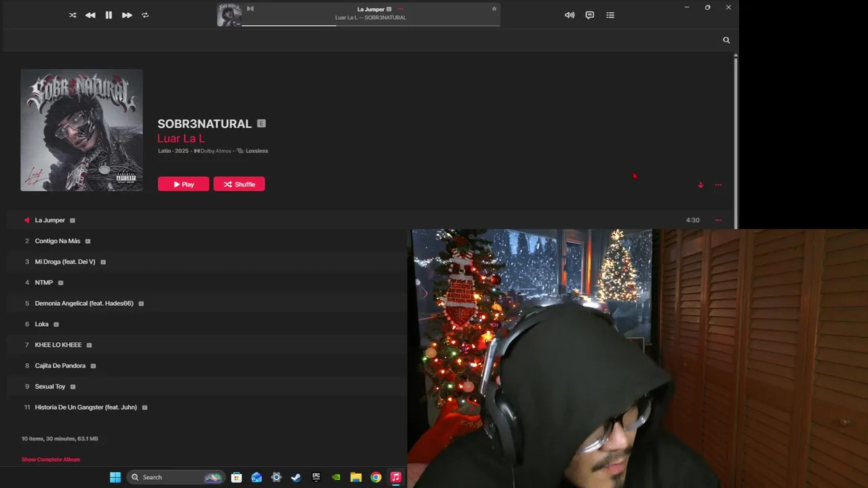Click the explicit badge beside NTMP
The height and width of the screenshot is (488, 868).
(x=60, y=283)
